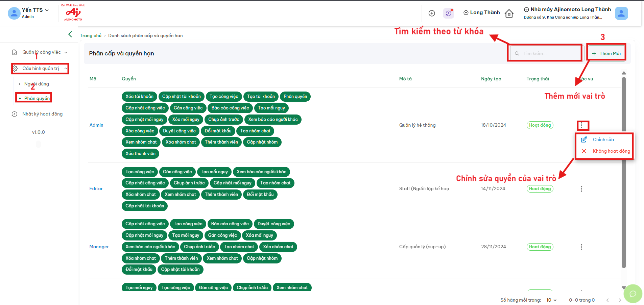Click the version label v1.0.0
The image size is (644, 305).
pos(38,132)
